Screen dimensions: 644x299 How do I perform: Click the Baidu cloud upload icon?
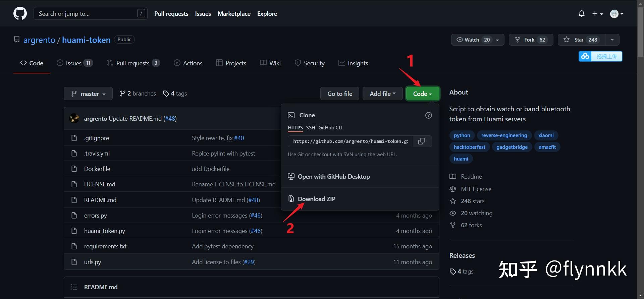point(585,56)
